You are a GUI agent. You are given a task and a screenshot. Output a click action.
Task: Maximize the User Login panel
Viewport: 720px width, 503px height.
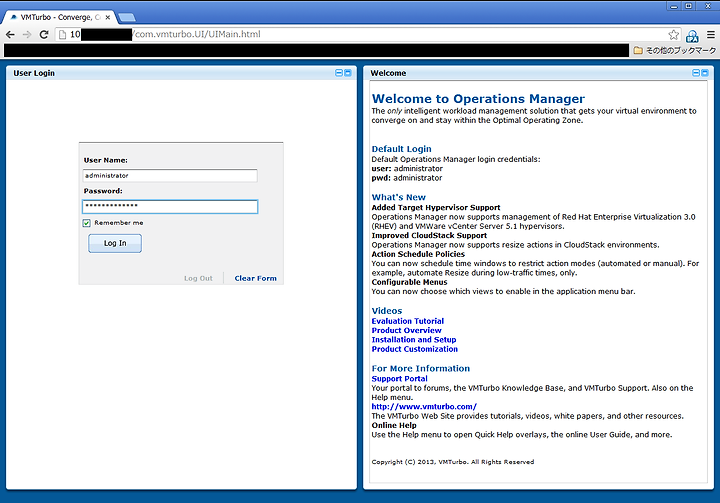tap(348, 73)
